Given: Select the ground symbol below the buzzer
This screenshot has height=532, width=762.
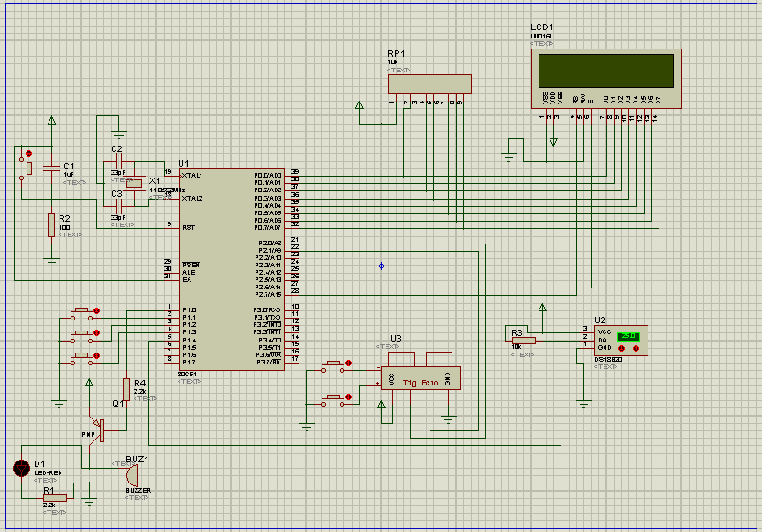Looking at the screenshot, I should 89,503.
